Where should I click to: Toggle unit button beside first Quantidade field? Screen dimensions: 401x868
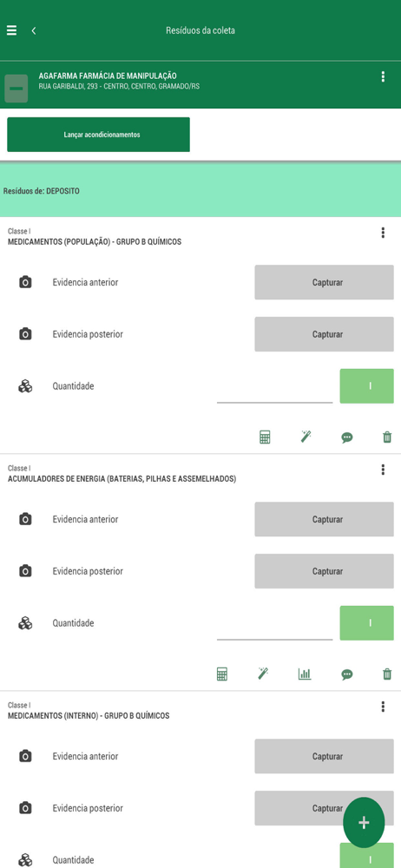(366, 386)
